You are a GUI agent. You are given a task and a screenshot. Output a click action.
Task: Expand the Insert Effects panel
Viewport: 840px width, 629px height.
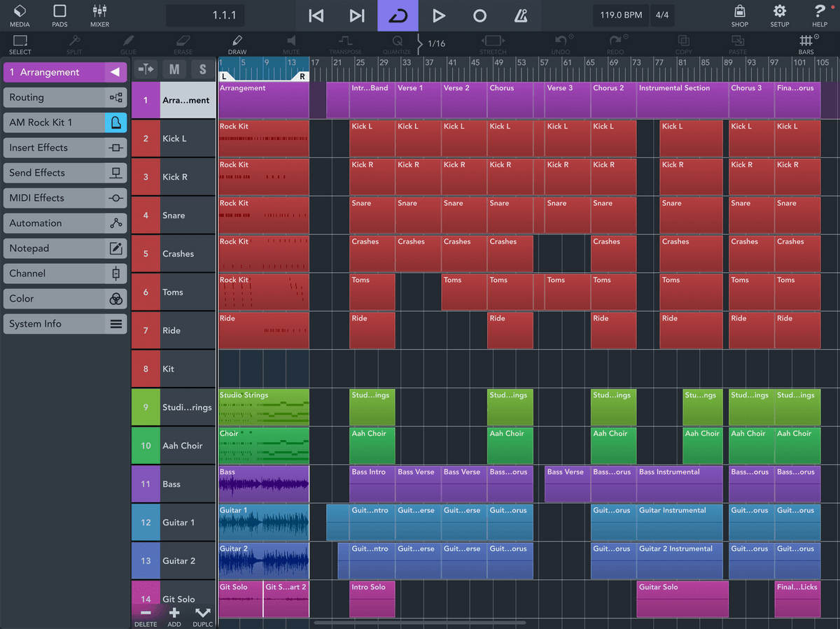click(x=64, y=148)
